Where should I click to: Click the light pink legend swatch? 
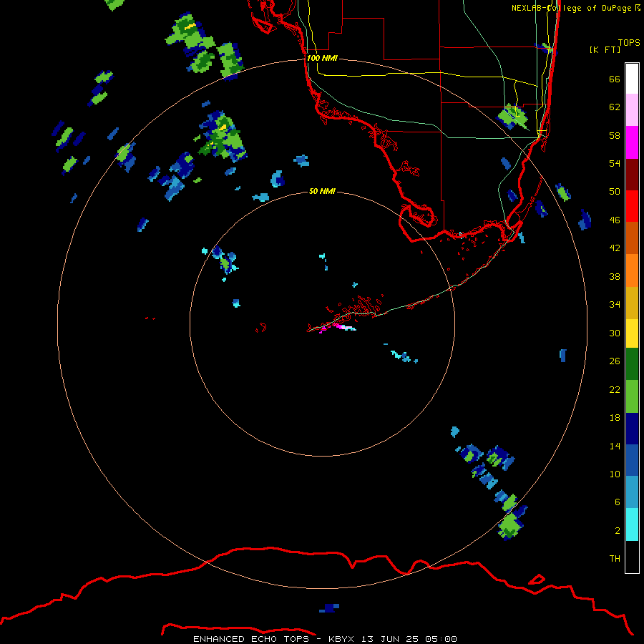tap(632, 109)
